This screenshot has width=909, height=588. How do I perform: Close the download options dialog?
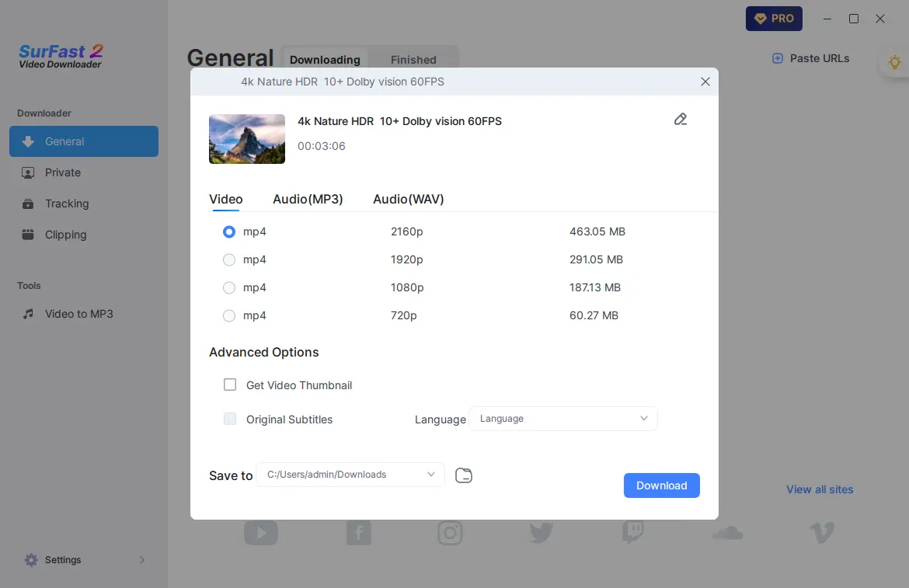(x=705, y=82)
